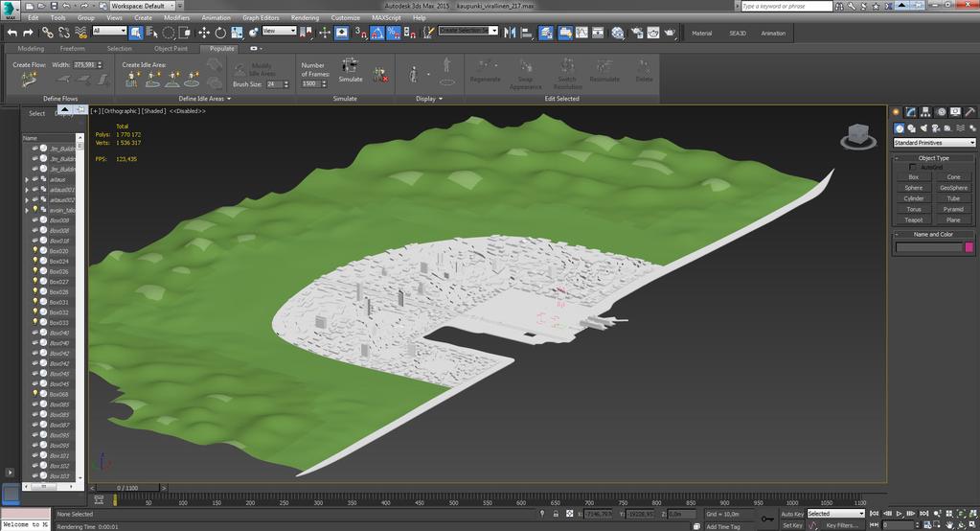Click the Material toolbar button

(x=701, y=34)
